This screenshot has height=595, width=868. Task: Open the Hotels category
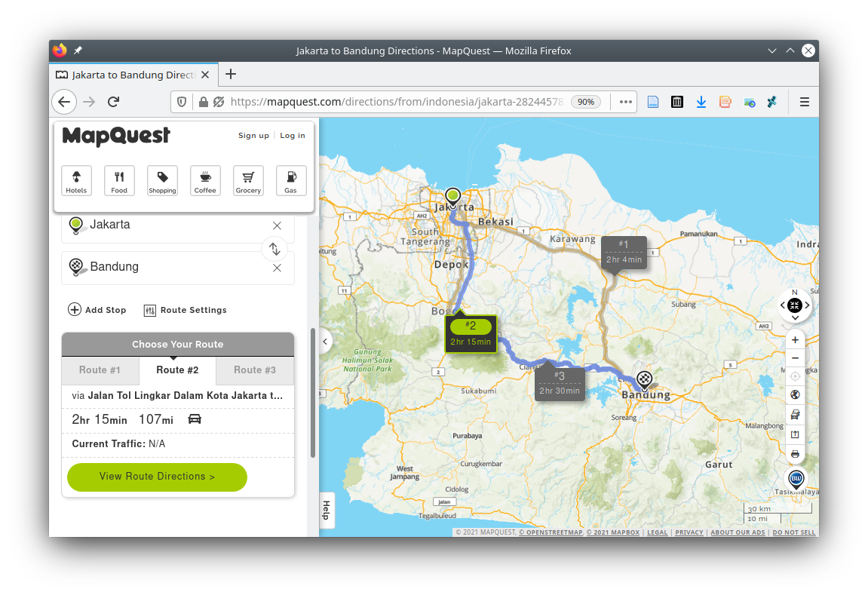[76, 180]
